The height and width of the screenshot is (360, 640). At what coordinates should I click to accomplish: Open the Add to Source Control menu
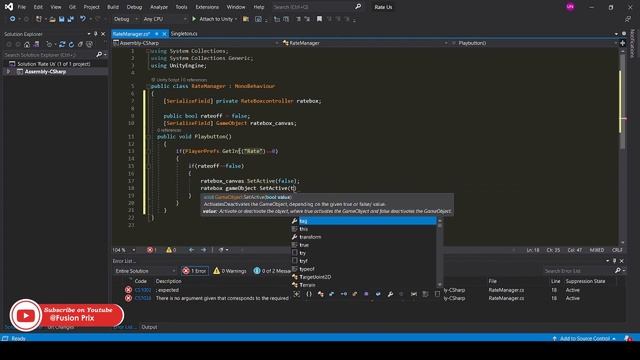[x=584, y=338]
